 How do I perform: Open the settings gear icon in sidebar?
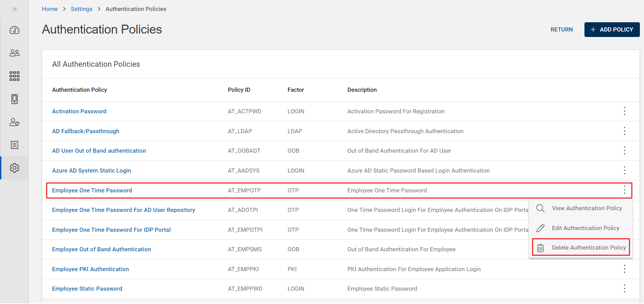pyautogui.click(x=14, y=168)
